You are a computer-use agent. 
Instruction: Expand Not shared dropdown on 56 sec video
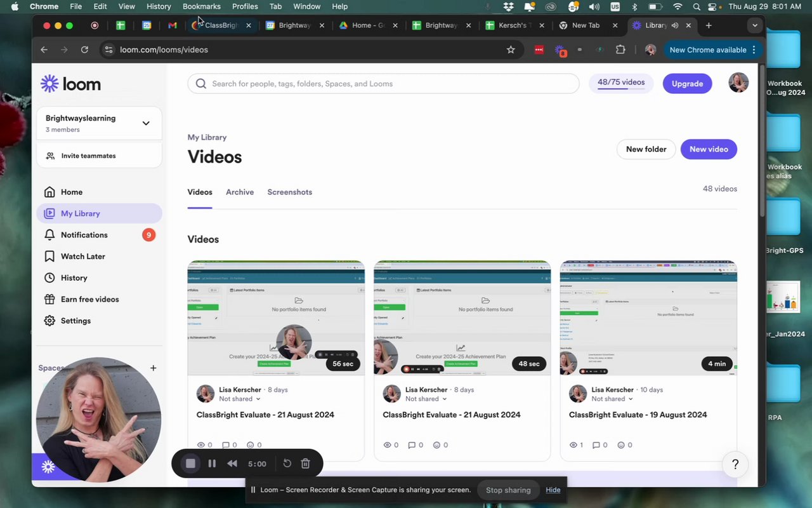(240, 399)
